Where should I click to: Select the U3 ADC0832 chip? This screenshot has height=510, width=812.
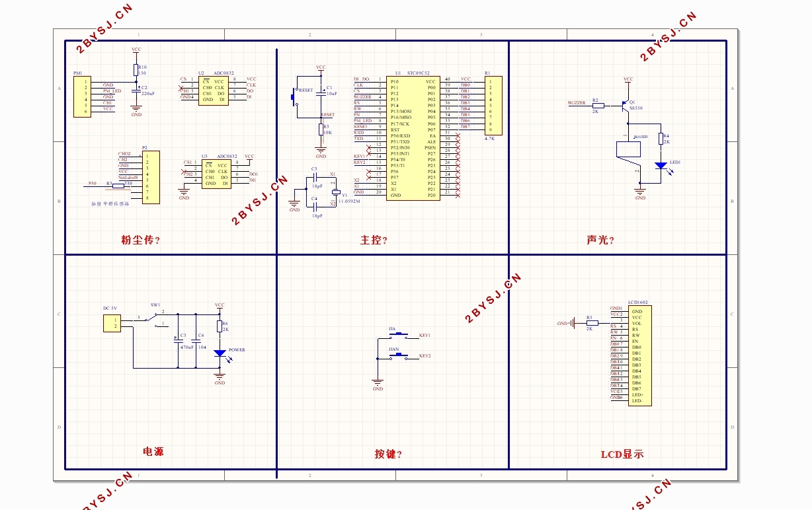(x=216, y=174)
